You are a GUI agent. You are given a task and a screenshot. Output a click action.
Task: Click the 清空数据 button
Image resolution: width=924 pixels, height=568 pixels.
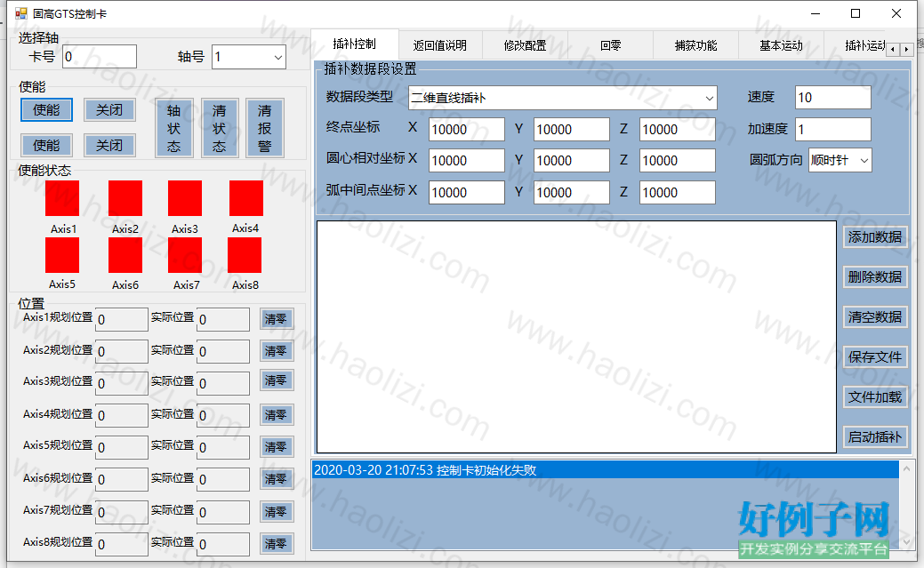[x=875, y=317]
